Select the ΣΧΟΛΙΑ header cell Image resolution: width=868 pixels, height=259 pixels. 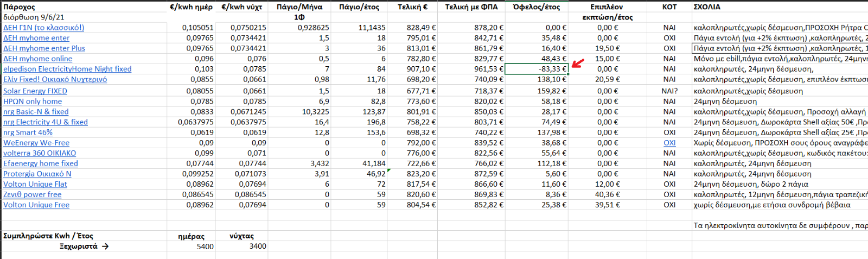point(780,7)
